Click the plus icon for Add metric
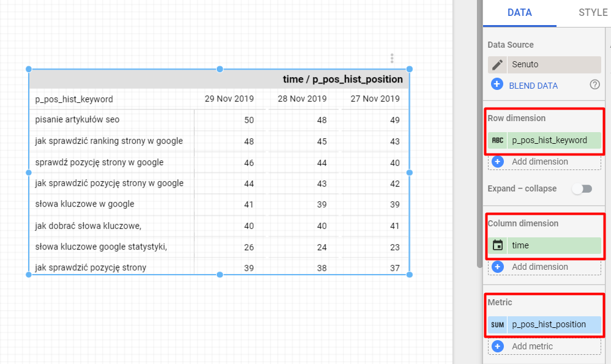 (x=498, y=346)
